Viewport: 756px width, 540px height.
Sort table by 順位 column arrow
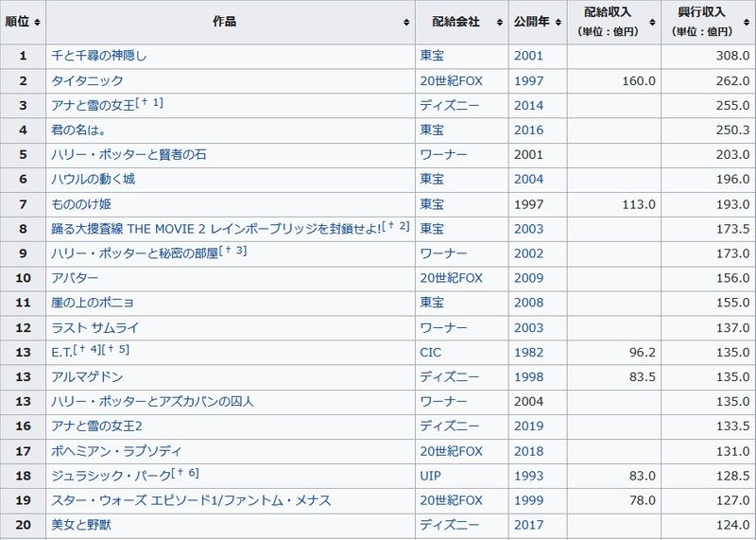click(x=38, y=22)
